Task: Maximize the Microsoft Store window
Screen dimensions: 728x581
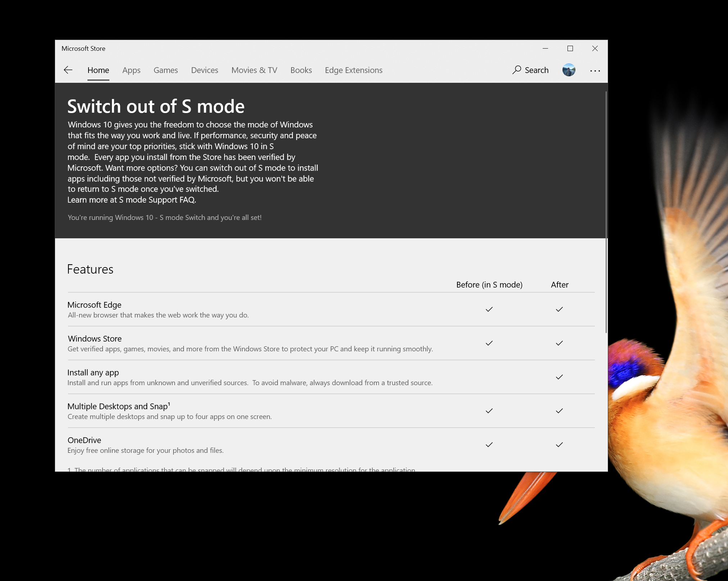Action: pos(570,48)
